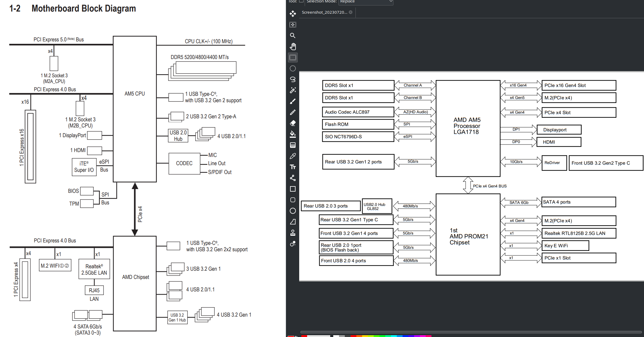Select the Eraser tool
This screenshot has width=644, height=337.
[293, 123]
